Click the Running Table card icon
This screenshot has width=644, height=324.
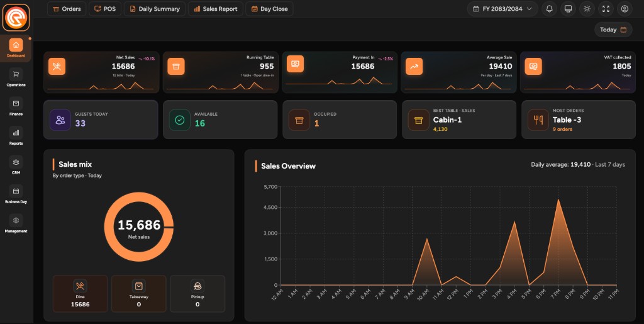pos(176,67)
